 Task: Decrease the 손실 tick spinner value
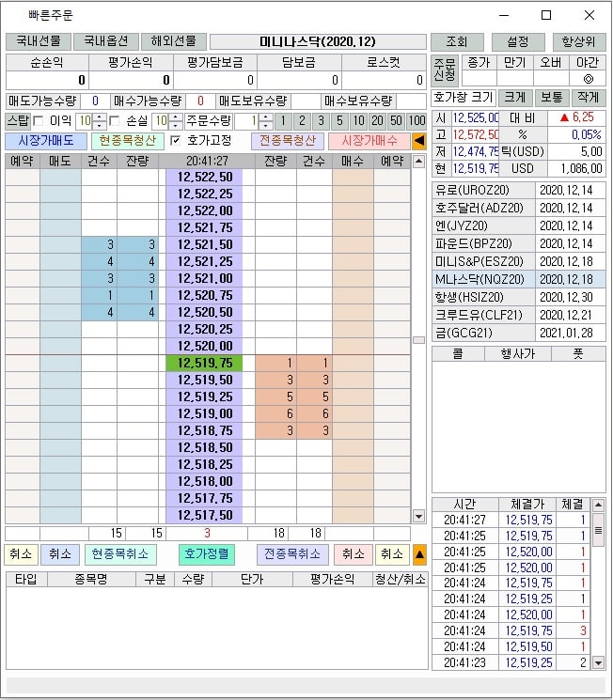coord(176,125)
